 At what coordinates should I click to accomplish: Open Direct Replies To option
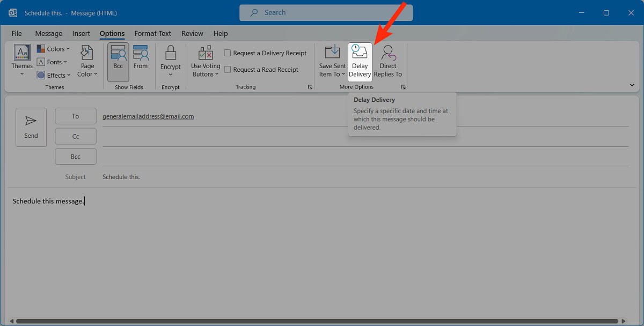(x=387, y=61)
